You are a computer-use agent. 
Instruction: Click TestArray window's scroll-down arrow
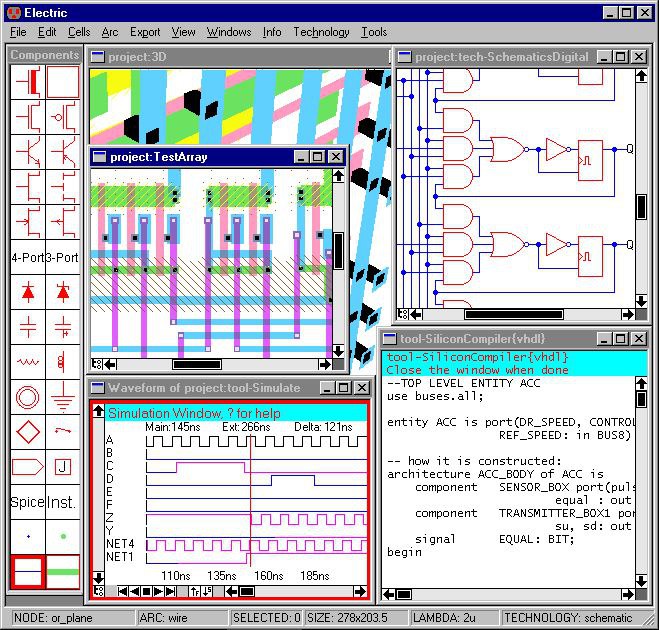(339, 351)
